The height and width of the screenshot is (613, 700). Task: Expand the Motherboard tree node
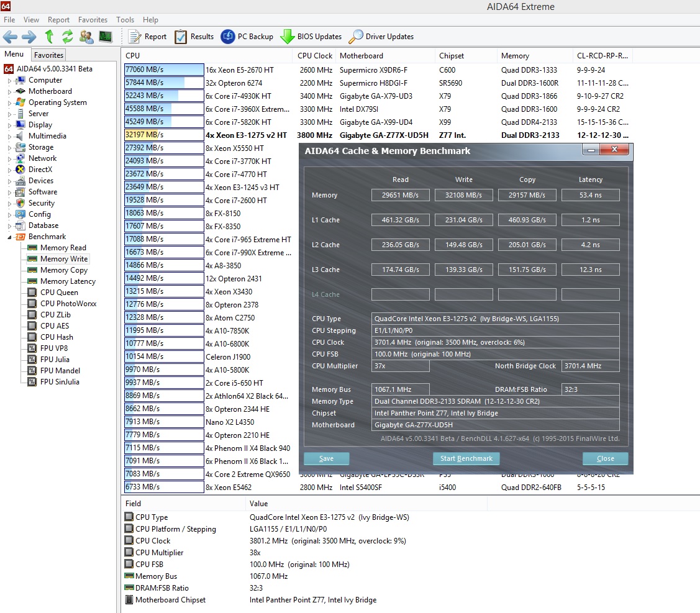point(9,92)
